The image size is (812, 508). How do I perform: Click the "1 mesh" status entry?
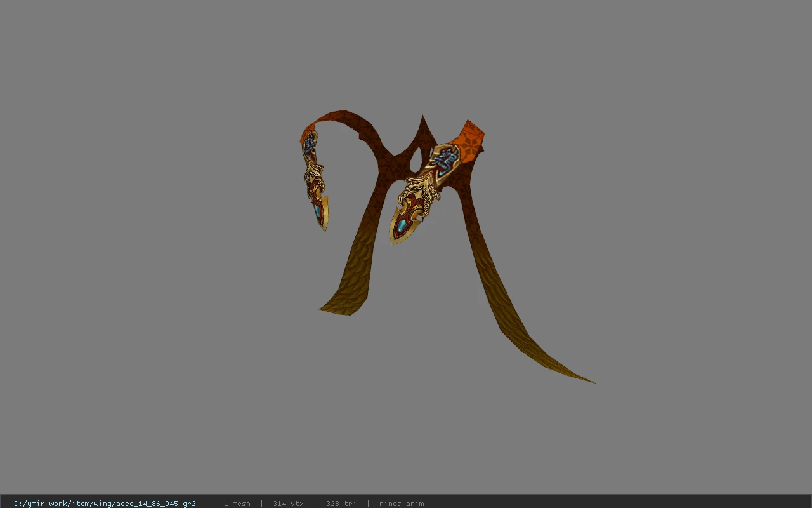237,504
